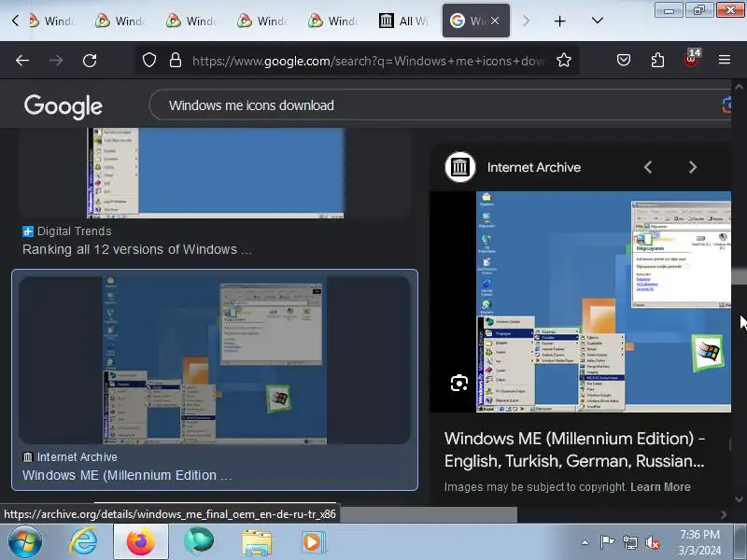Switch to the All Wi archive tab
Viewport: 747px width, 560px height.
(404, 21)
